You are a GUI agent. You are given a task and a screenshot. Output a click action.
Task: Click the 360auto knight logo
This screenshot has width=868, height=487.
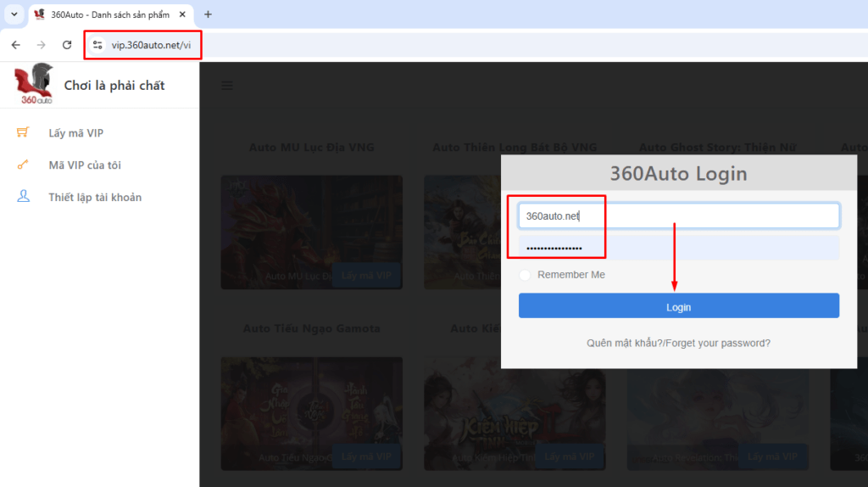click(34, 84)
